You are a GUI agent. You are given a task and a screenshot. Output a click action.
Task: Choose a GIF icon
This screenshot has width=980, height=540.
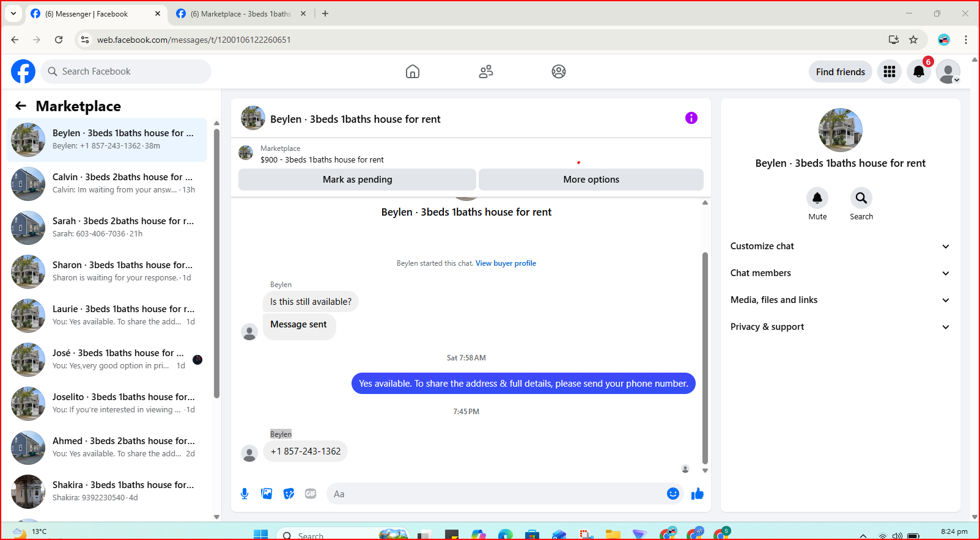(311, 494)
